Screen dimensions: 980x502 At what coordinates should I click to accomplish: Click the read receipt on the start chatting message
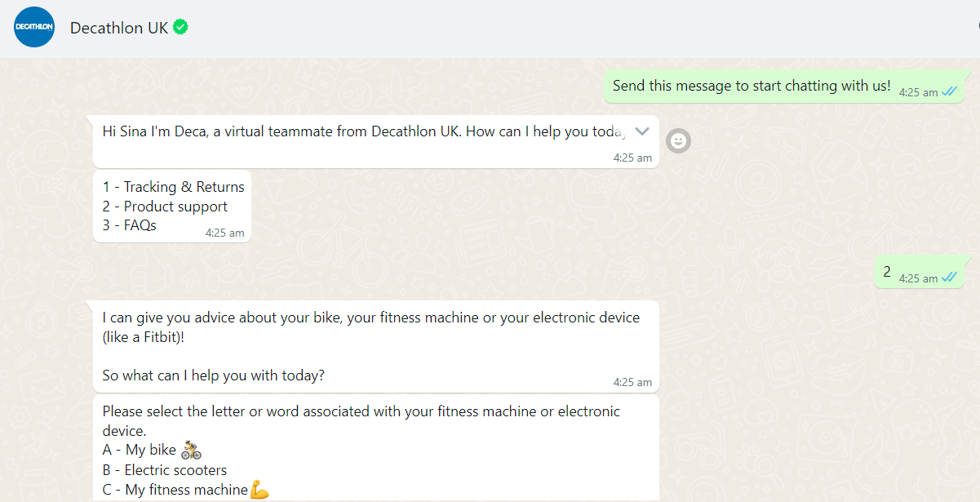[x=948, y=92]
